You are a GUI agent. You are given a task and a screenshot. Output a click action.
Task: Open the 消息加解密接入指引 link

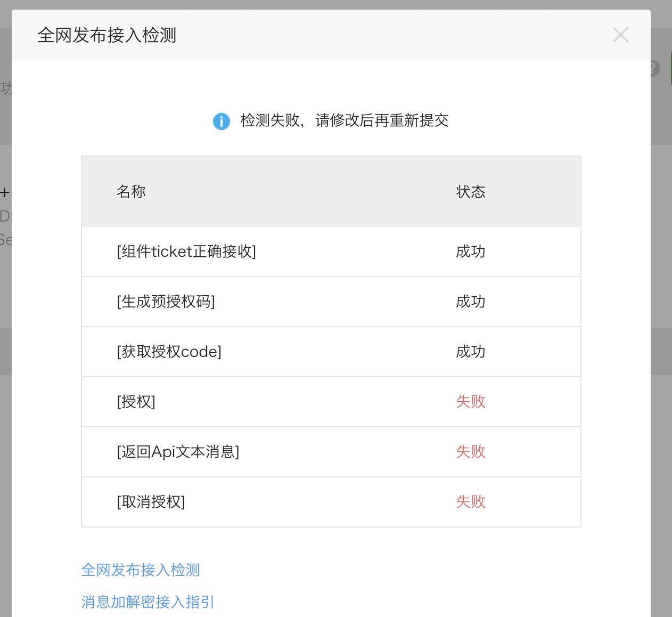[147, 602]
